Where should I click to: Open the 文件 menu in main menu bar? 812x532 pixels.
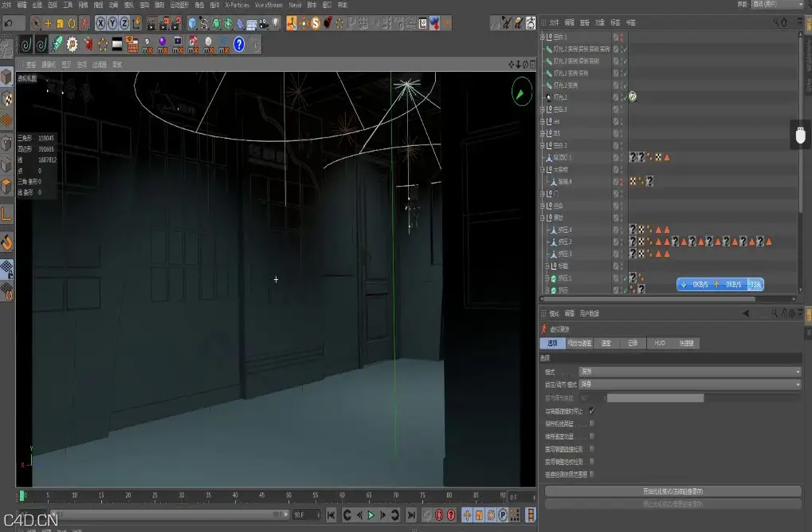[6, 5]
